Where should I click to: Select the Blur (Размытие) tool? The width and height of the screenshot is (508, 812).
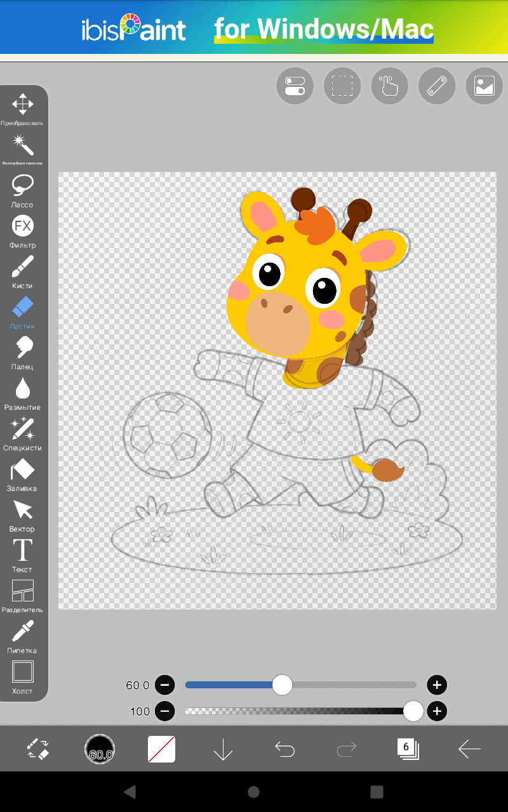(23, 393)
